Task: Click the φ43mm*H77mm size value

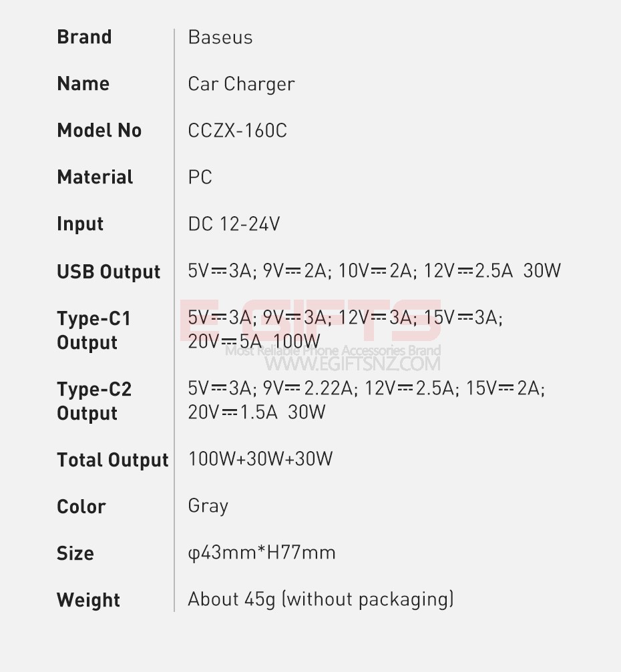Action: [x=262, y=553]
